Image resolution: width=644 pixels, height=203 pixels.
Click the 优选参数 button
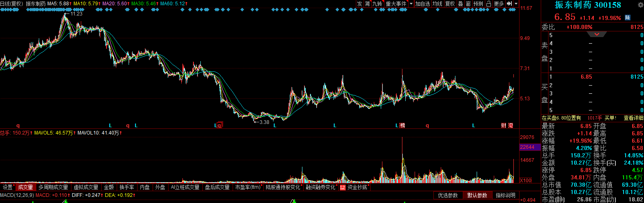[x=448, y=195]
